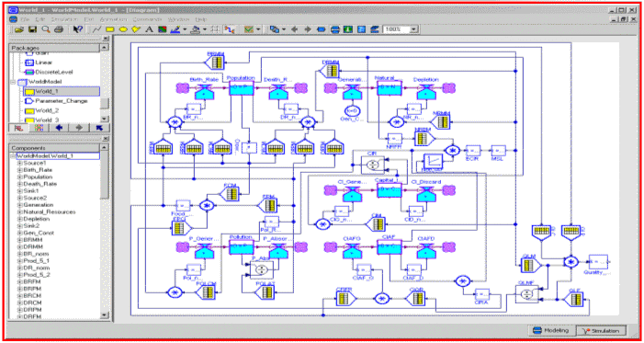This screenshot has height=343, width=644.
Task: Click the Open folder icon in toolbar
Action: click(19, 29)
